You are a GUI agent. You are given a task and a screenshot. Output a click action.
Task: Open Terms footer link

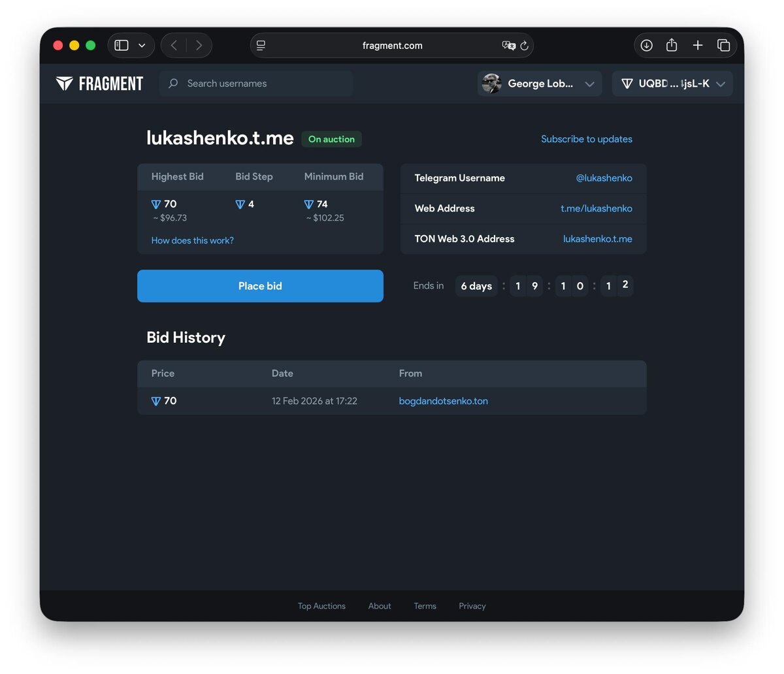pos(425,606)
